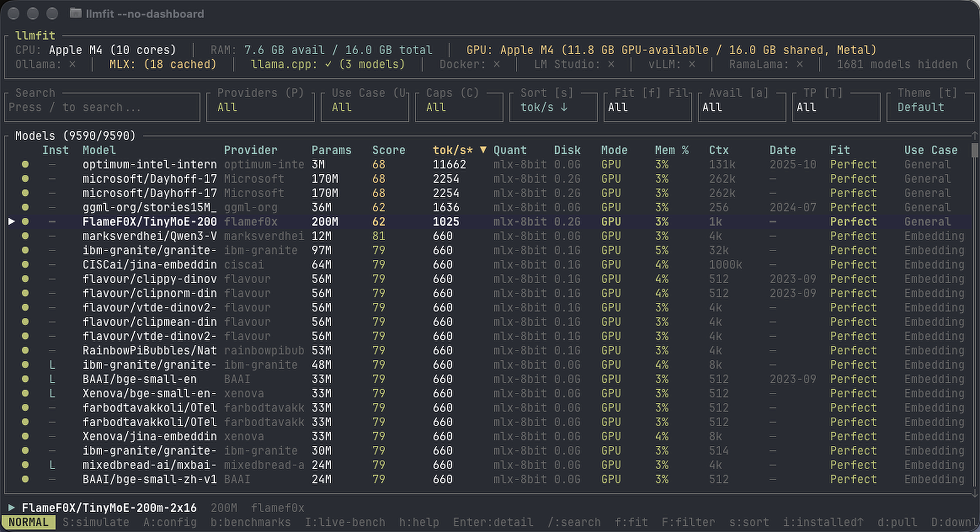Image resolution: width=980 pixels, height=532 pixels.
Task: Click the b:benchmarks shortcut
Action: pos(250,522)
